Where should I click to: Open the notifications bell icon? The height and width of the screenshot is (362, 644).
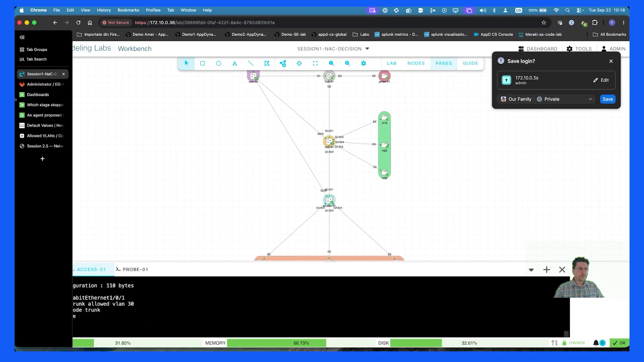pos(596,343)
